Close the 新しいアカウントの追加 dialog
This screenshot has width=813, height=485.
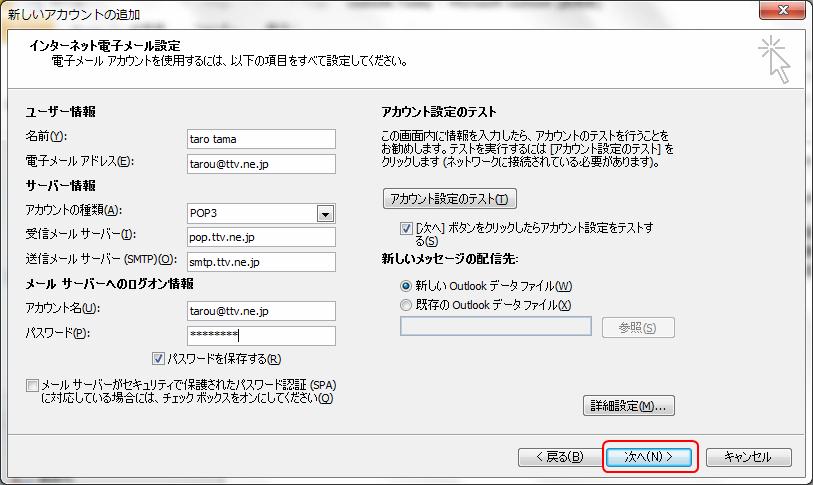[783, 10]
